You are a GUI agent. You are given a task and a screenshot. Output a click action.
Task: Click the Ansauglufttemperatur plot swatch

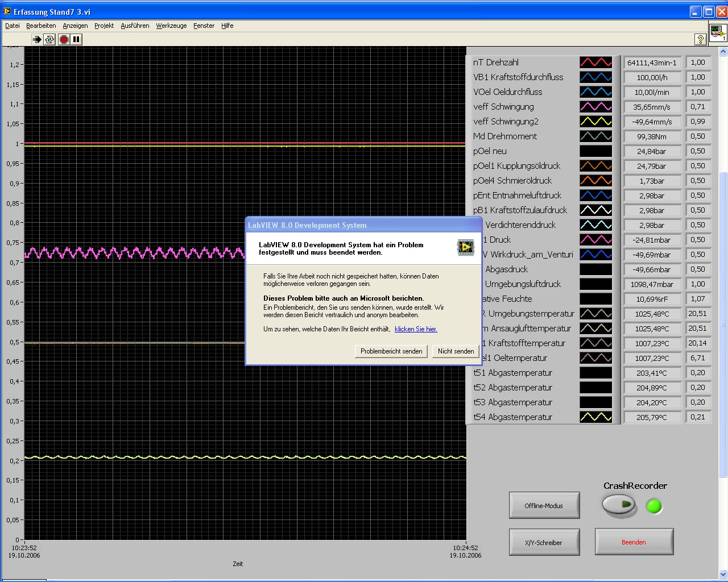point(596,329)
